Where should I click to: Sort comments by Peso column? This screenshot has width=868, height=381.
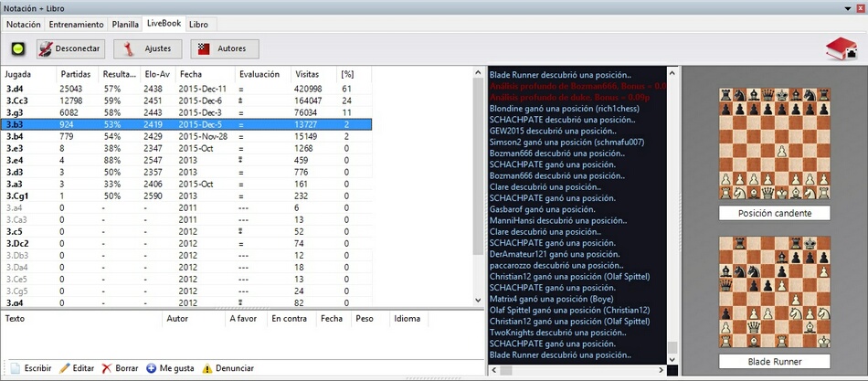click(x=370, y=319)
